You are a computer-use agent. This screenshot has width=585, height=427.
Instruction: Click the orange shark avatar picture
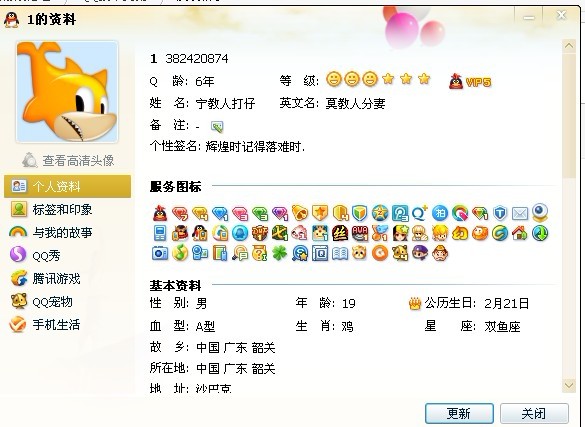67,92
